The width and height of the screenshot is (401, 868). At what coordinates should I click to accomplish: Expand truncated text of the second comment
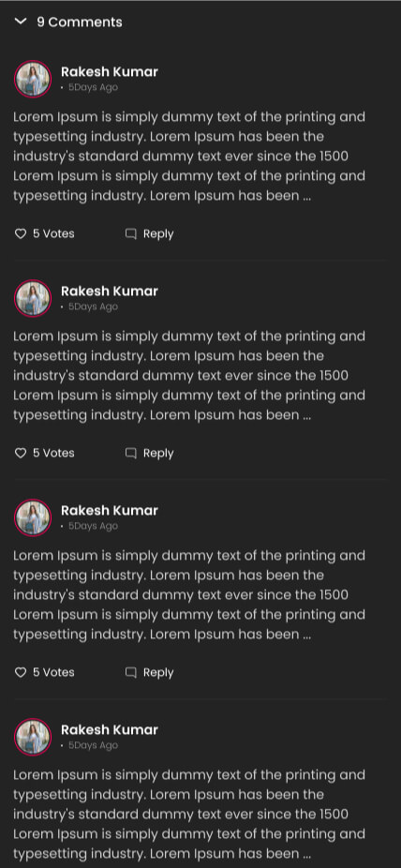pyautogui.click(x=307, y=416)
